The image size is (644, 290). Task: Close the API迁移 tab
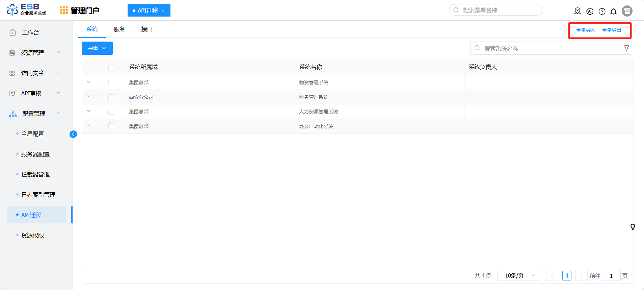coord(163,10)
